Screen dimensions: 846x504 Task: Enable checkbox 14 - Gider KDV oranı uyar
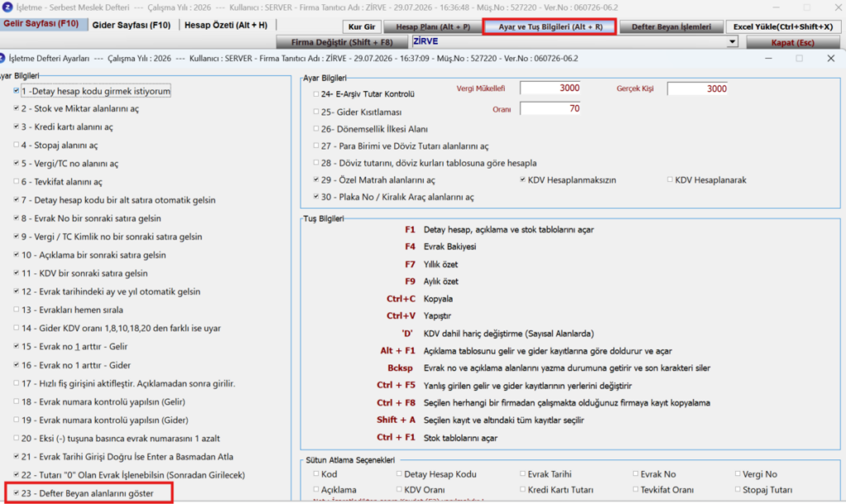[x=17, y=327]
